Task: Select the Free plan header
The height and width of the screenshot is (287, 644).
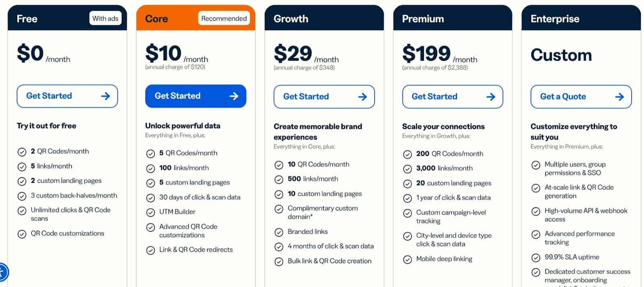Action: coord(67,18)
